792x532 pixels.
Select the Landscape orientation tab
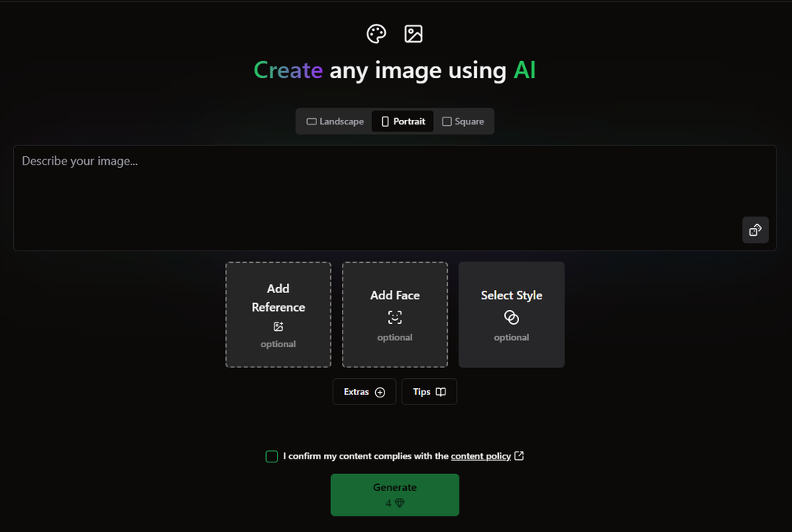tap(335, 121)
